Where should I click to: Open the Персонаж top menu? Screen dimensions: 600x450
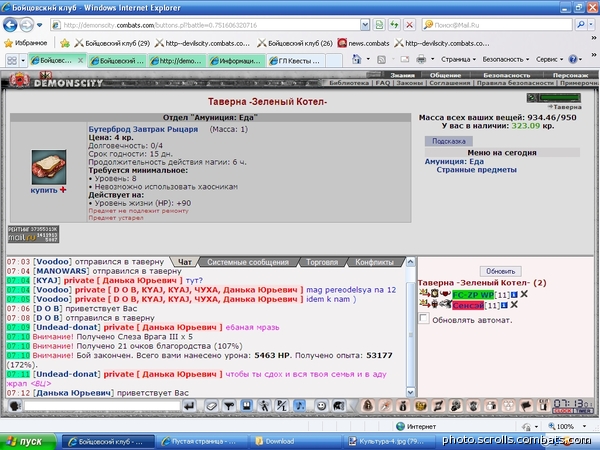570,75
